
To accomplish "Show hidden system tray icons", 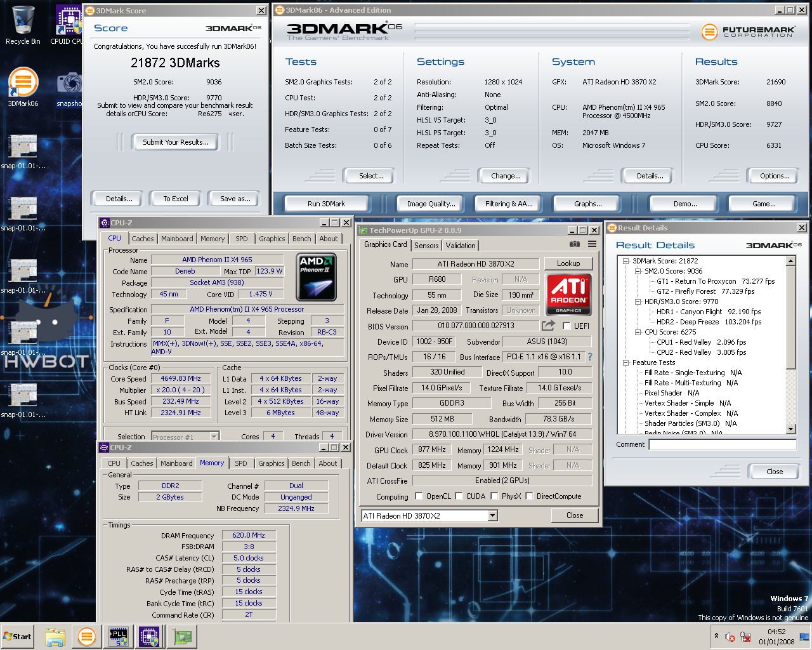I will tap(716, 636).
